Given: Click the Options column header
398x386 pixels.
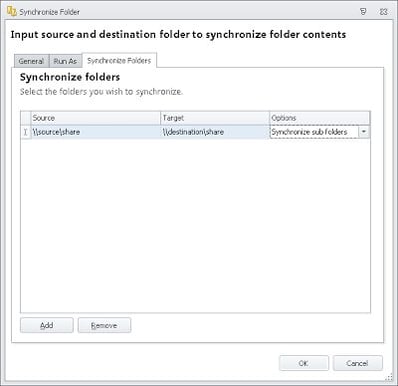Looking at the screenshot, I should pyautogui.click(x=319, y=118).
